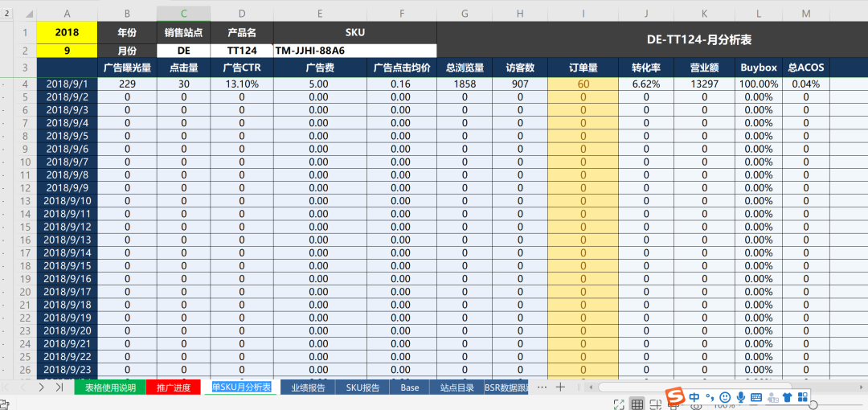
Task: Click the Buybox header cell
Action: point(759,68)
